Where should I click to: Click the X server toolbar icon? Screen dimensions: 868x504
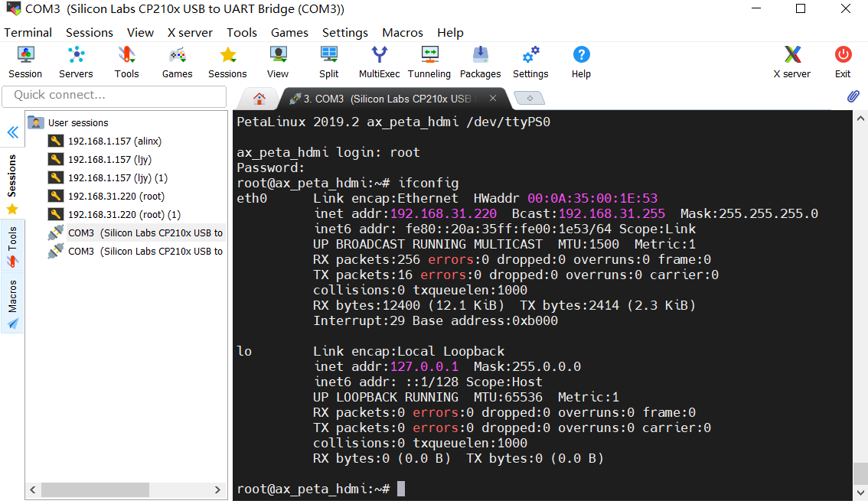(791, 61)
